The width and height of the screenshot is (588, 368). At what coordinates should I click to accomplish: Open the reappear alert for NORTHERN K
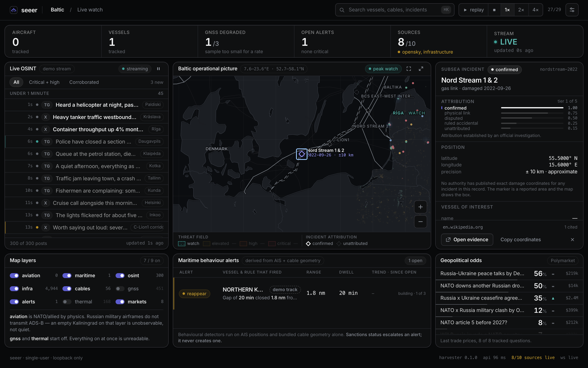(x=302, y=294)
